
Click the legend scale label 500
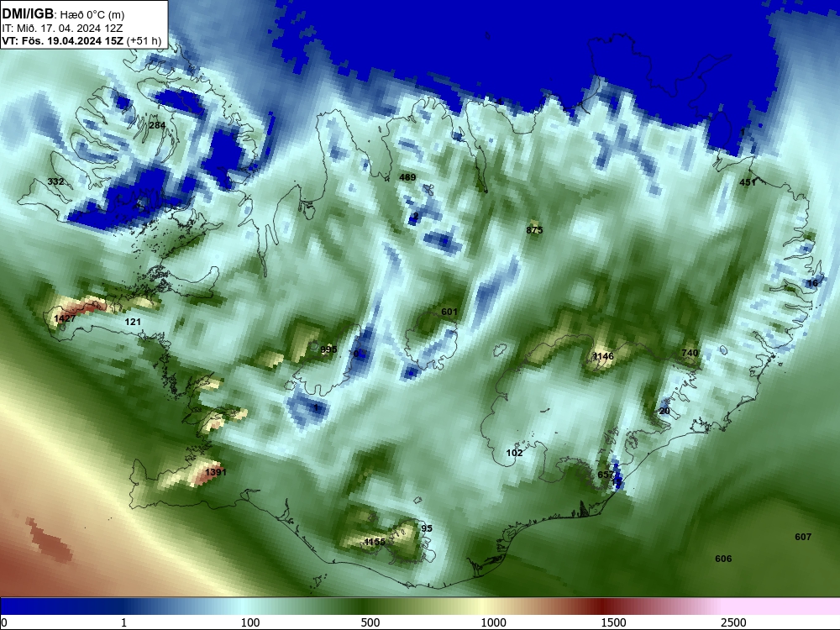[370, 622]
